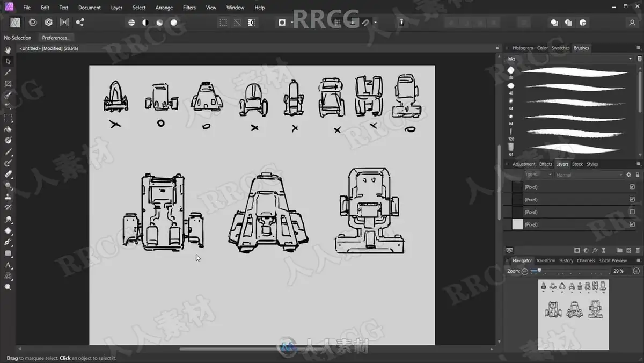Click Navigator zoom in plus button
The image size is (644, 363).
pyautogui.click(x=636, y=271)
